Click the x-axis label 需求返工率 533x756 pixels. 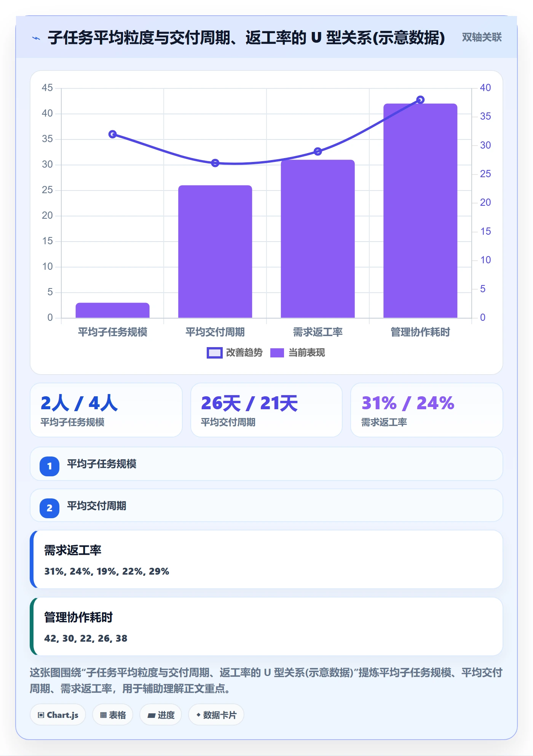(x=318, y=332)
